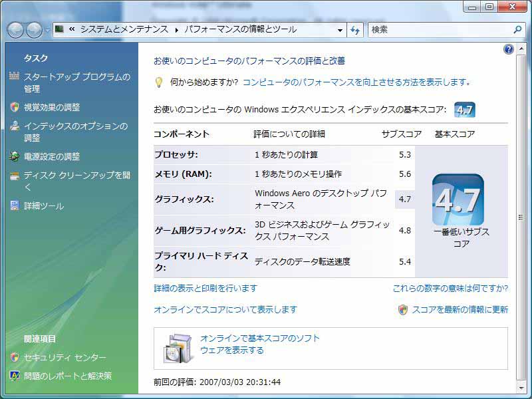Click the lightbulb tip icon
This screenshot has height=399, width=532.
[158, 82]
